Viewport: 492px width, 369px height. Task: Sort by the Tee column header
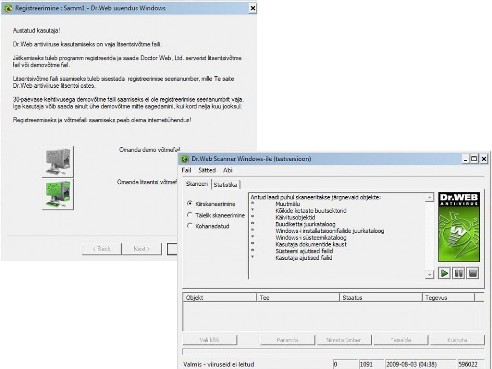(x=298, y=298)
